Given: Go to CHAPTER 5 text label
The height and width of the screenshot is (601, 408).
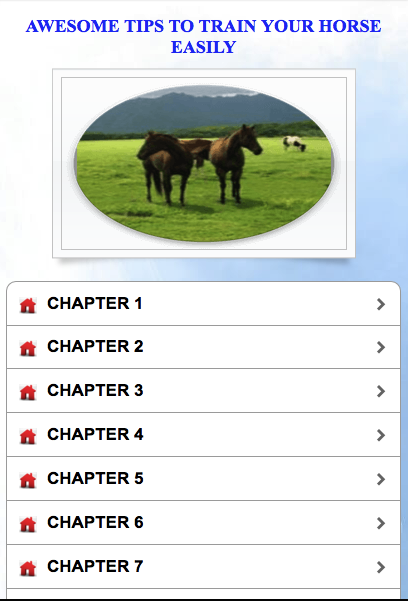Looking at the screenshot, I should (x=95, y=478).
